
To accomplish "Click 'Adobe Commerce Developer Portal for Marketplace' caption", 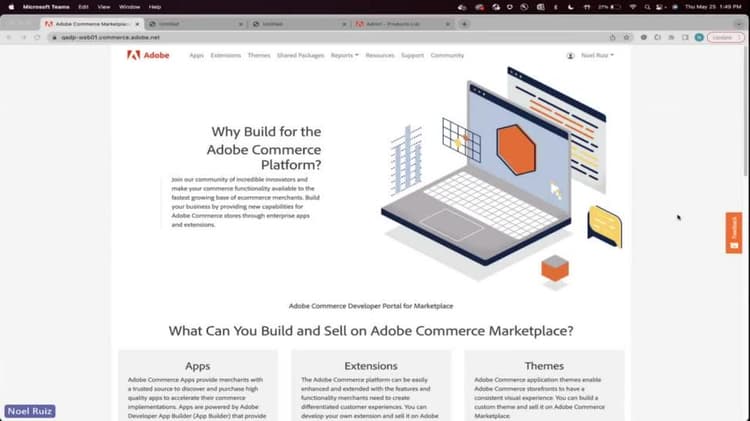I will [x=371, y=306].
